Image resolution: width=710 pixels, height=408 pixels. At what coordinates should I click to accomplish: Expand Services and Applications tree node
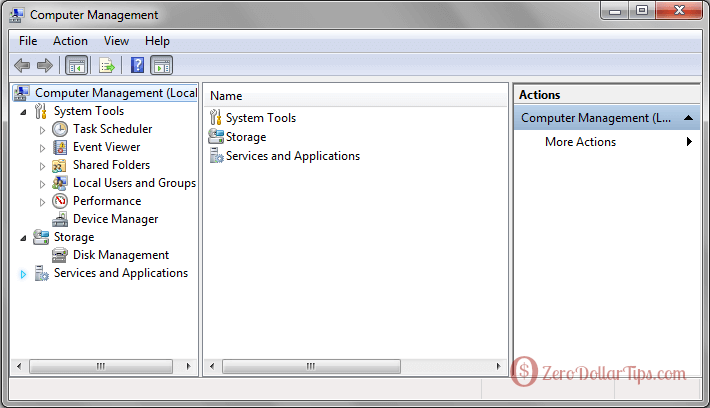pyautogui.click(x=24, y=274)
